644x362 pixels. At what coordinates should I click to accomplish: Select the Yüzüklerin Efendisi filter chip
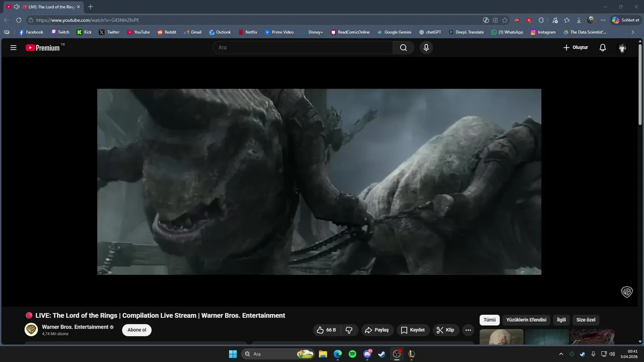(526, 320)
